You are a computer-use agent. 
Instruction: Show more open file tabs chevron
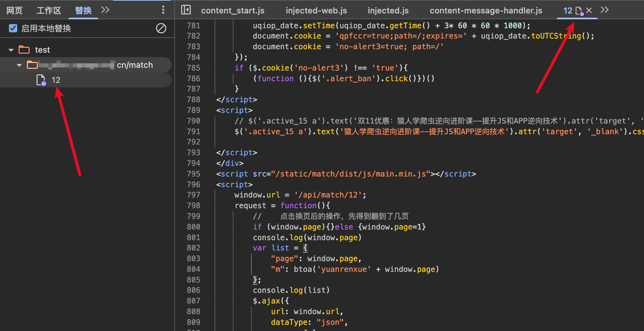[604, 10]
